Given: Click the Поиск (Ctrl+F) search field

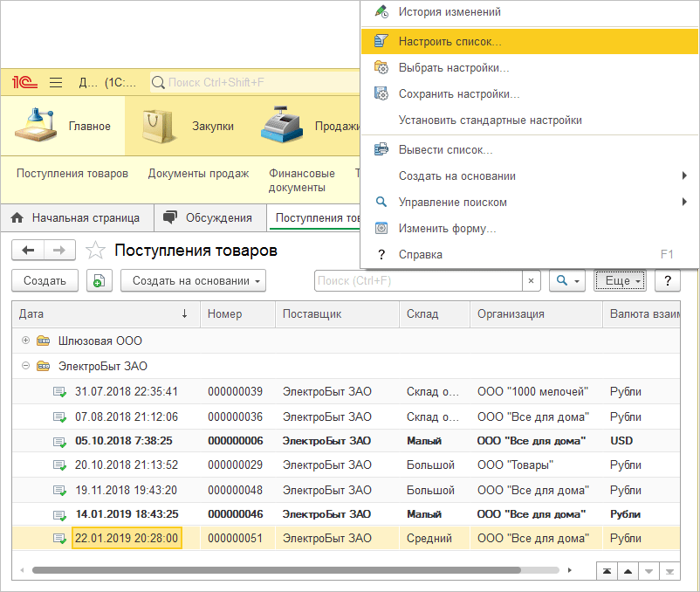Looking at the screenshot, I should coord(418,281).
